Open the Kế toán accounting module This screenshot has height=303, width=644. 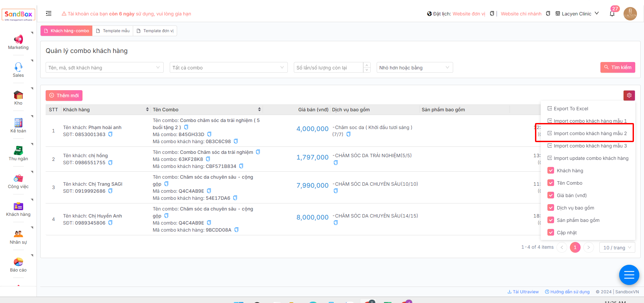[x=18, y=126]
